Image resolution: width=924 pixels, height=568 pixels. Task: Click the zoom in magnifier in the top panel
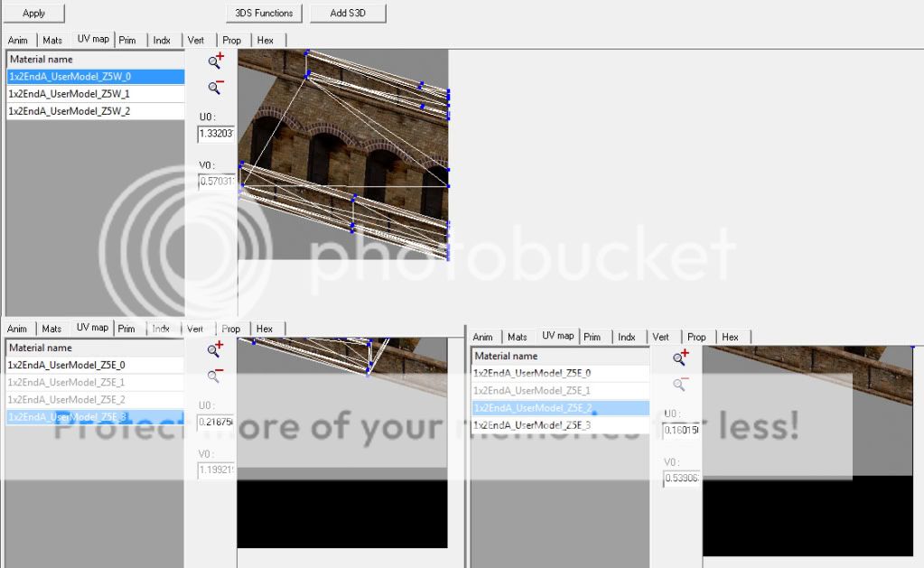pos(215,61)
